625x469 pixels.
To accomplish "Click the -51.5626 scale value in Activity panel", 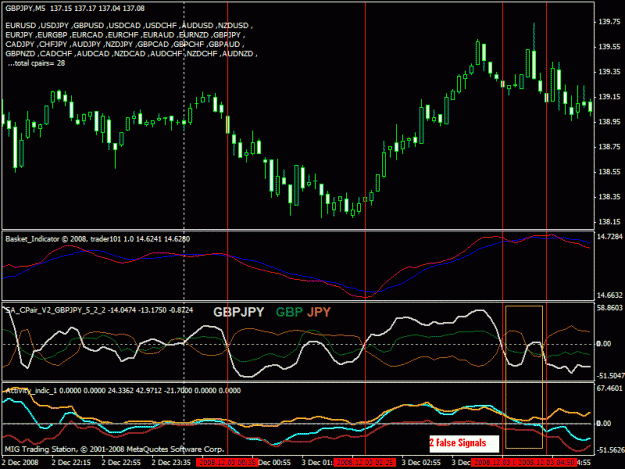I will point(610,450).
